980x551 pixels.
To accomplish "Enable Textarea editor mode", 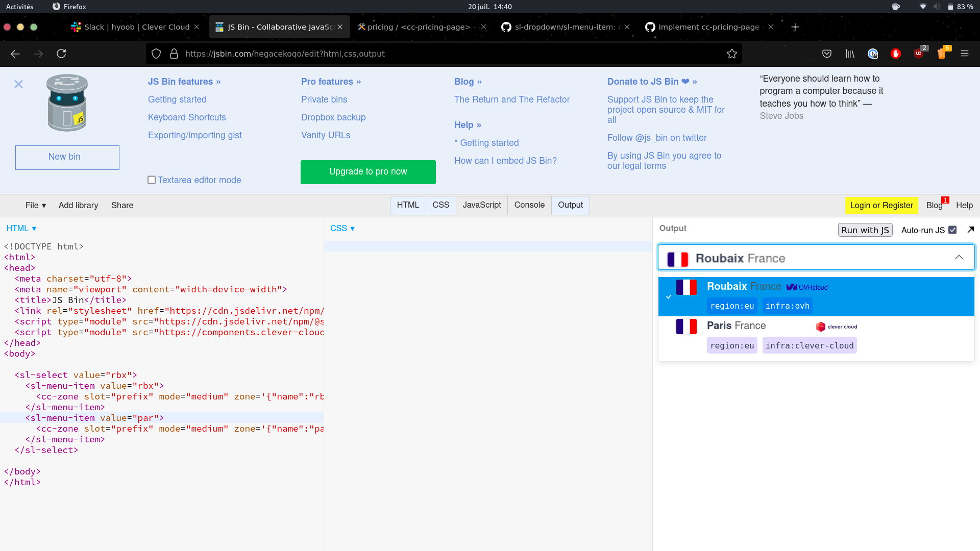I will pos(151,180).
